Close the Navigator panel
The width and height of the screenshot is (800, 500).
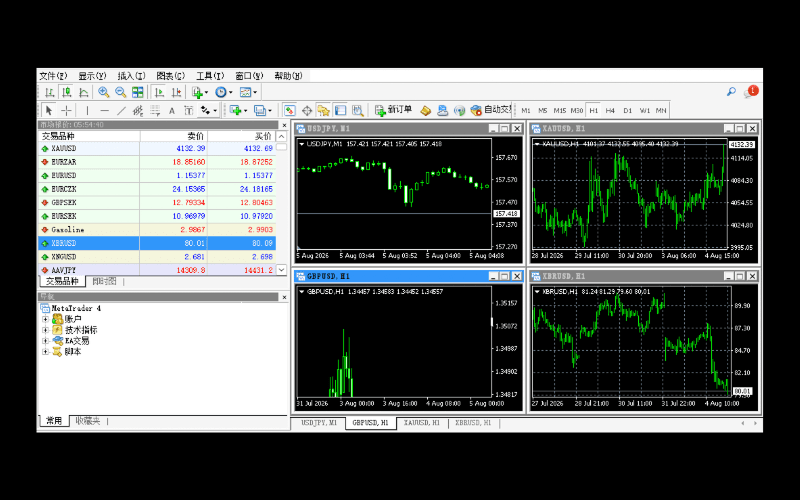pos(284,297)
